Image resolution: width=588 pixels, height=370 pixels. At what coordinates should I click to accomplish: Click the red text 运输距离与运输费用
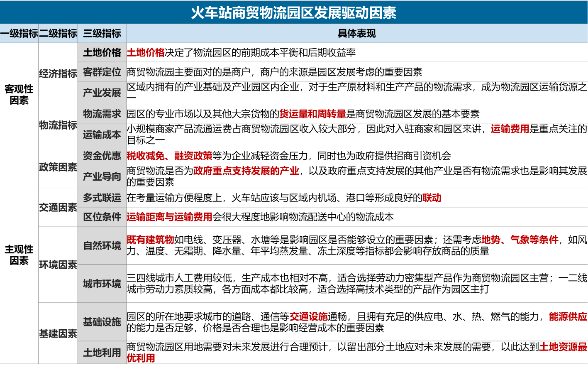click(169, 217)
